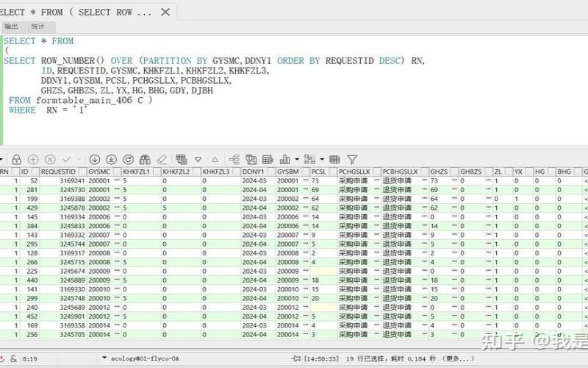Expand the dropdown beside bar chart icon
Viewport: 588px width, 368px height.
click(x=297, y=159)
